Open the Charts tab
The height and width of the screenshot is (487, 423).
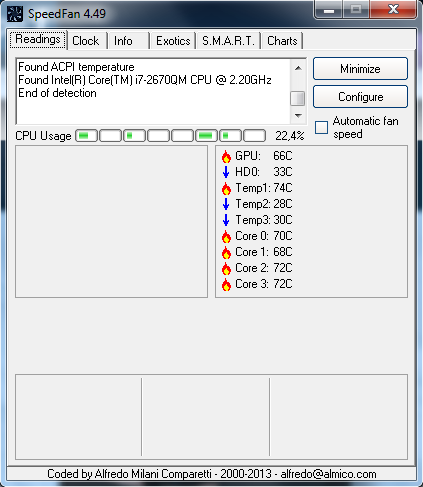pyautogui.click(x=282, y=41)
